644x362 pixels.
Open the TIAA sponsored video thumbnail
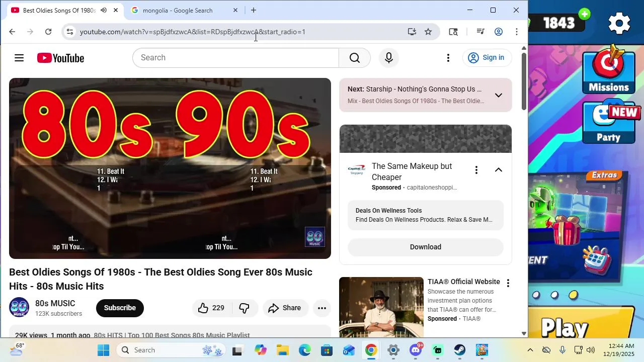381,307
